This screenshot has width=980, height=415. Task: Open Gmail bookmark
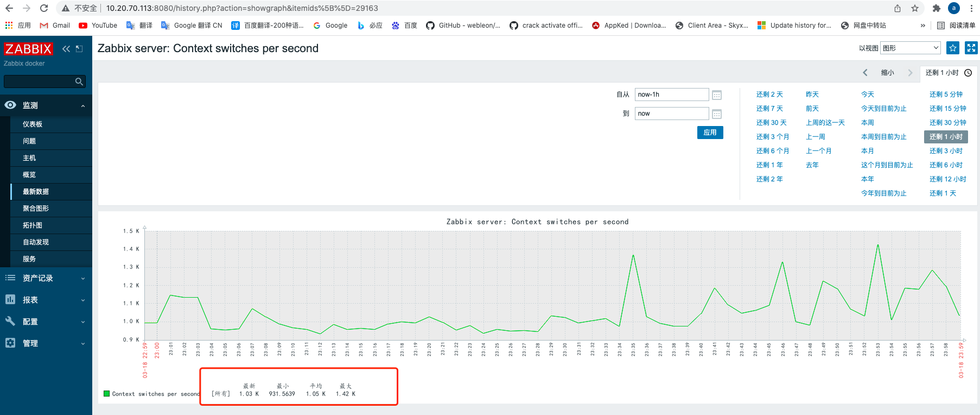pos(55,26)
